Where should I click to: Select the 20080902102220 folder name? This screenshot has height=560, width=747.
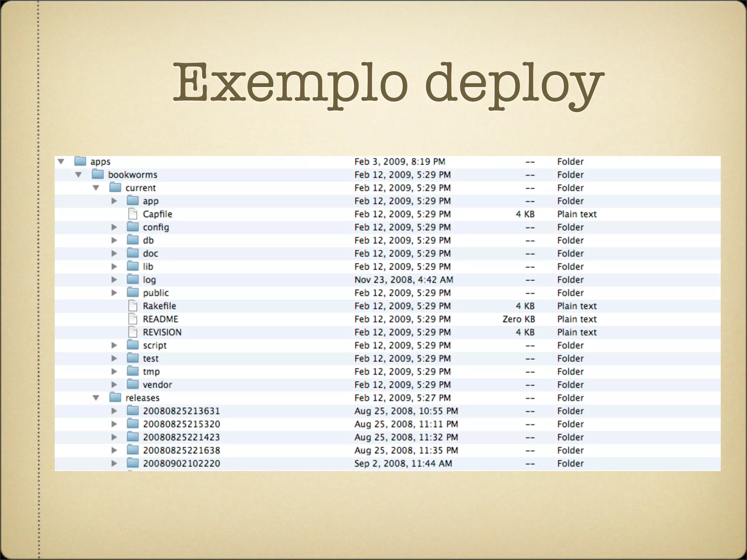[181, 463]
